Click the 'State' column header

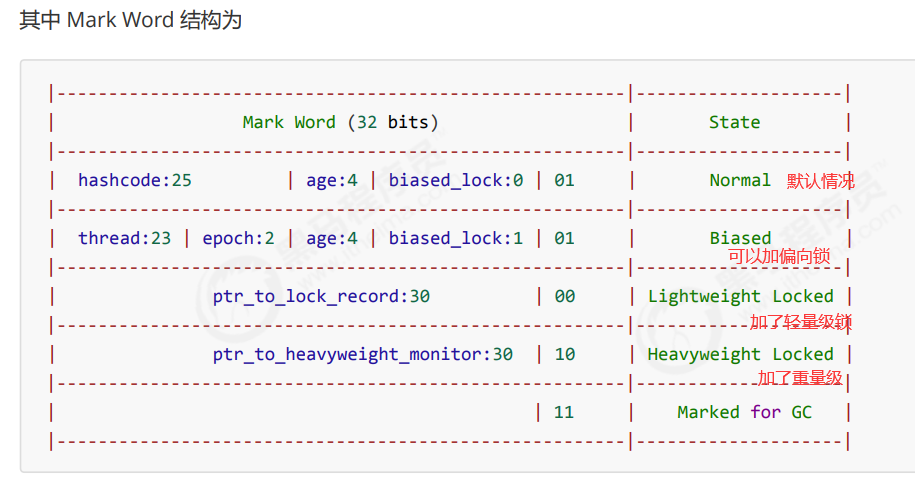coord(734,123)
